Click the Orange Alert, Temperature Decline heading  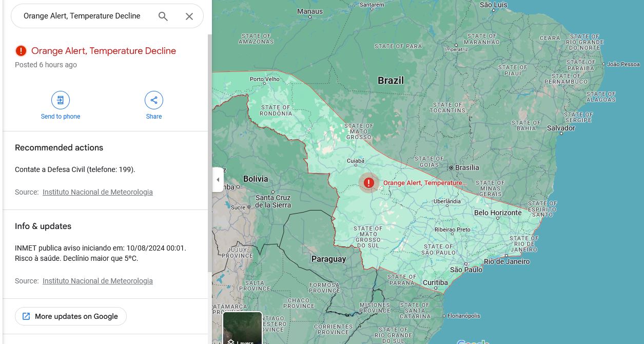pyautogui.click(x=104, y=51)
